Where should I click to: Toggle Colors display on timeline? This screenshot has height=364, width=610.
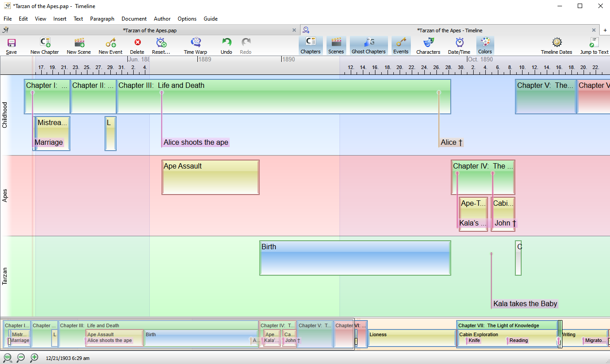tap(485, 46)
